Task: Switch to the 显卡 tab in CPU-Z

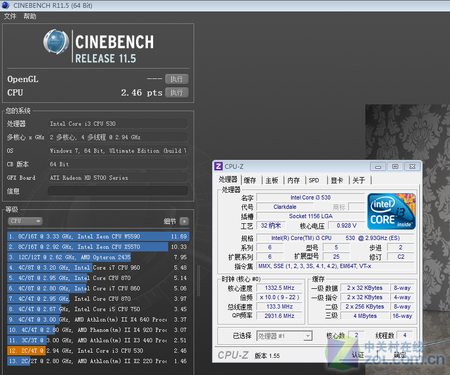Action: [337, 180]
